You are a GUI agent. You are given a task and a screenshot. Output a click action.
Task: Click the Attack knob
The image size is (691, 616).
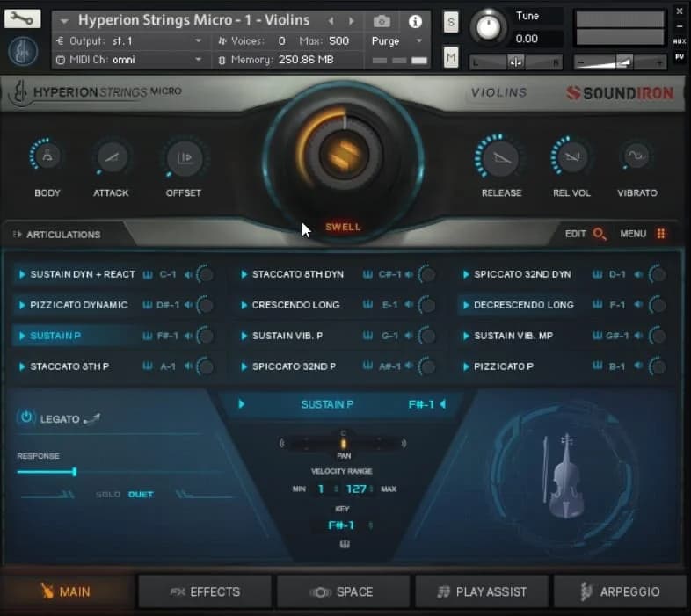[111, 157]
